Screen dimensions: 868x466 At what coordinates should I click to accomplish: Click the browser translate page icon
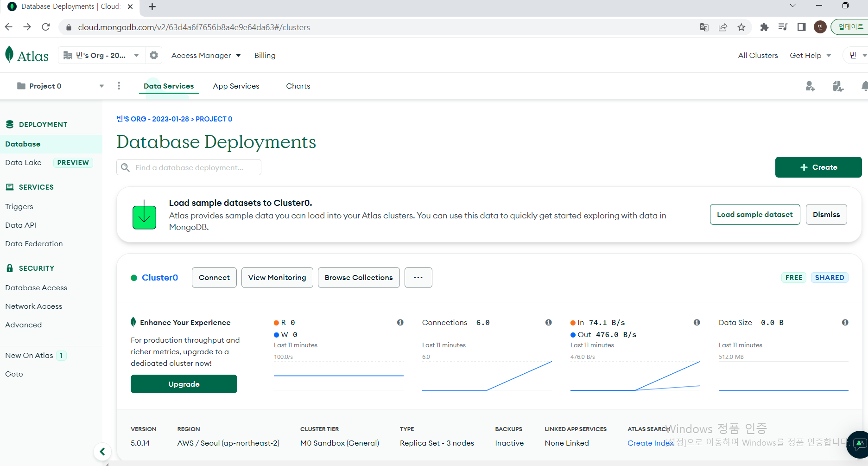click(x=704, y=27)
